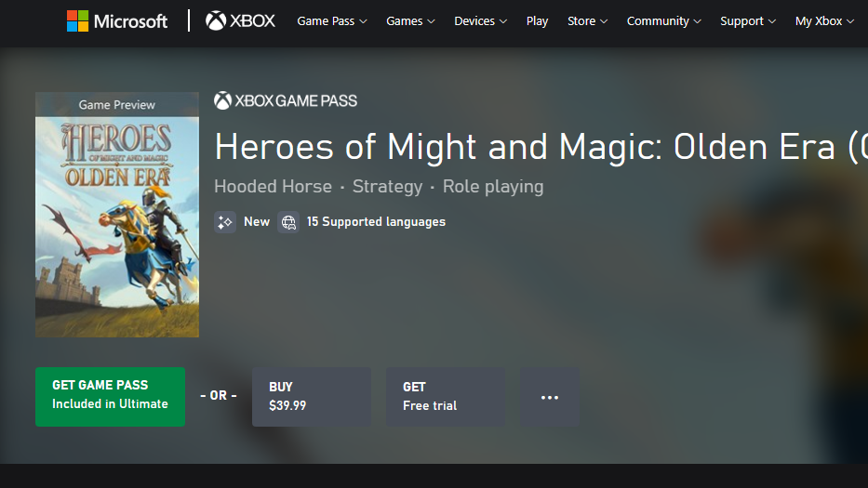The width and height of the screenshot is (868, 488).
Task: Buy the game for $39.99
Action: pyautogui.click(x=312, y=397)
